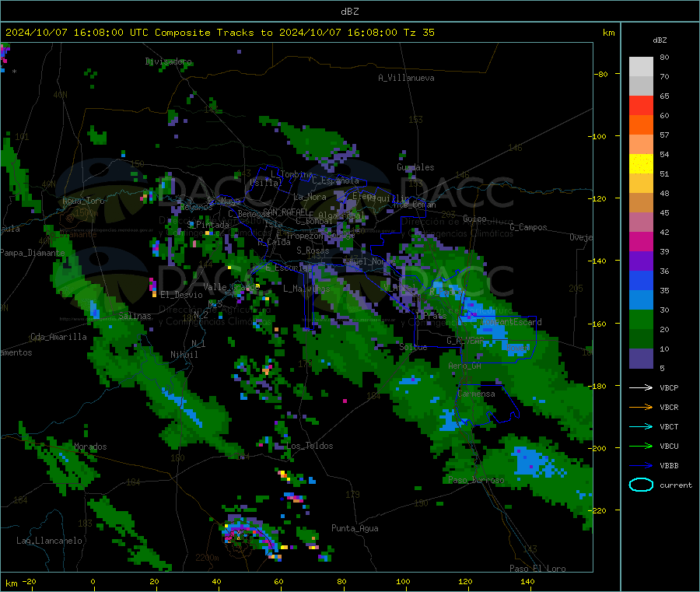Click the S_Rosas map label

pos(313,250)
